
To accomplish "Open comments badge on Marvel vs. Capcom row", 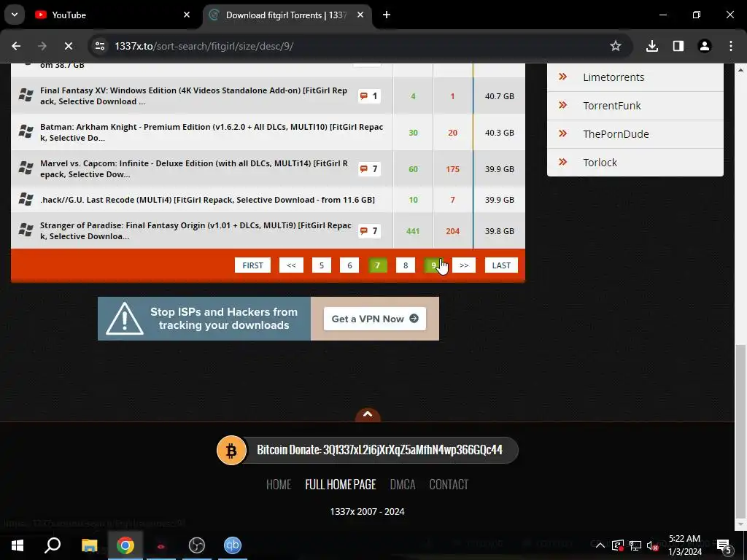I will [369, 169].
